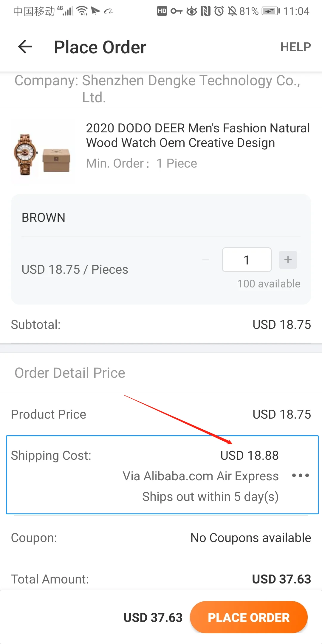Tap the VPN key status icon
Screen dimensions: 322x644
pyautogui.click(x=177, y=11)
